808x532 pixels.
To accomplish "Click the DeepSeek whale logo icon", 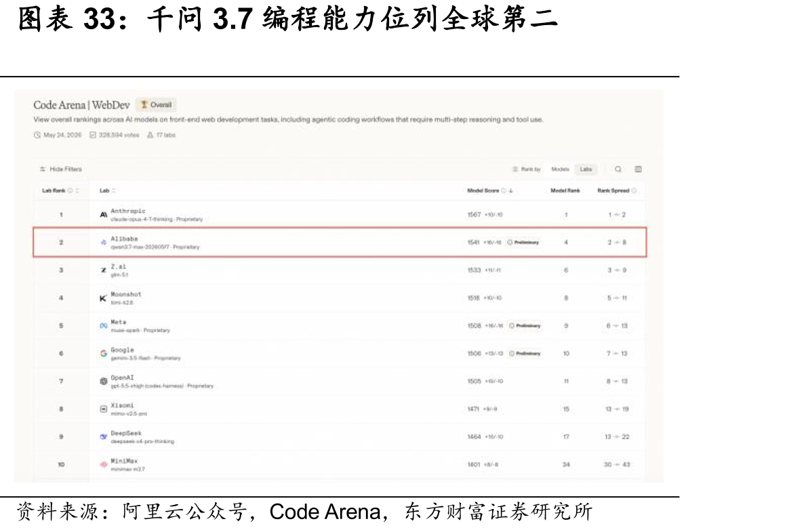I will pyautogui.click(x=104, y=436).
